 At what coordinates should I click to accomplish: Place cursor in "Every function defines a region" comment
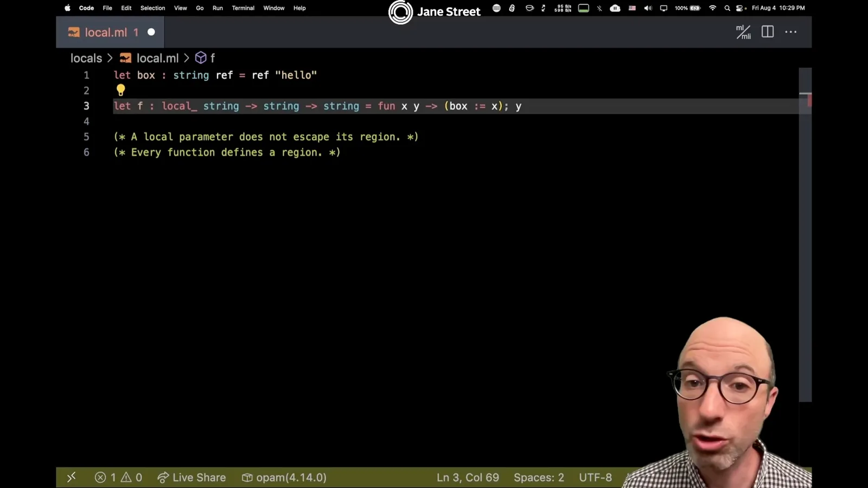[x=227, y=152]
